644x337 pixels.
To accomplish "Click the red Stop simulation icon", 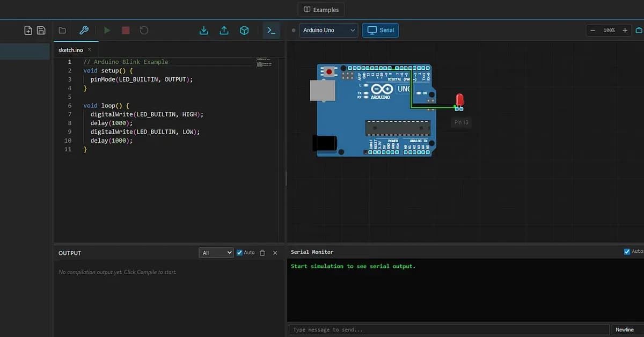I will (125, 30).
